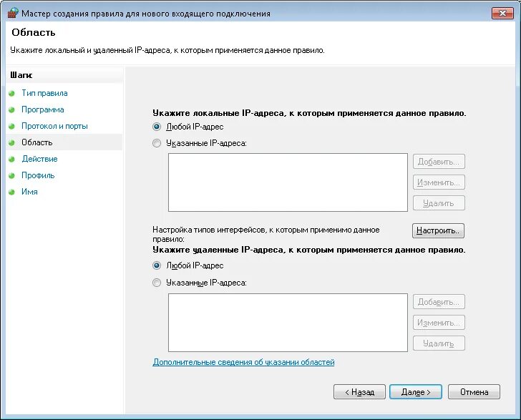This screenshot has width=521, height=420.
Task: Click Добавить for remote IP addresses
Action: 439,302
